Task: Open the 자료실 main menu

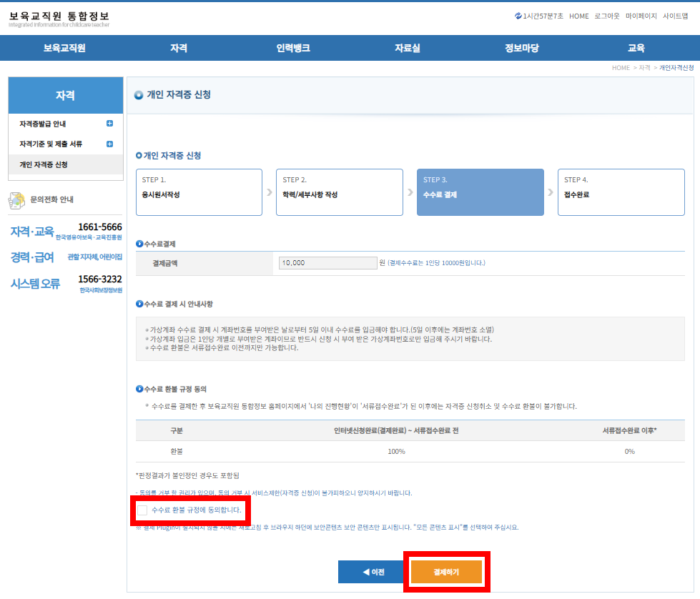Action: [407, 48]
